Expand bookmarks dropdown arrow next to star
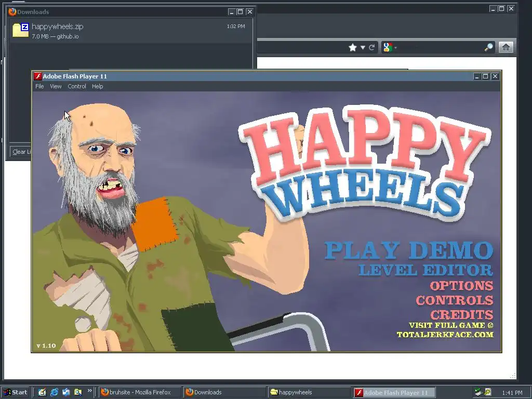532x399 pixels. pyautogui.click(x=363, y=47)
